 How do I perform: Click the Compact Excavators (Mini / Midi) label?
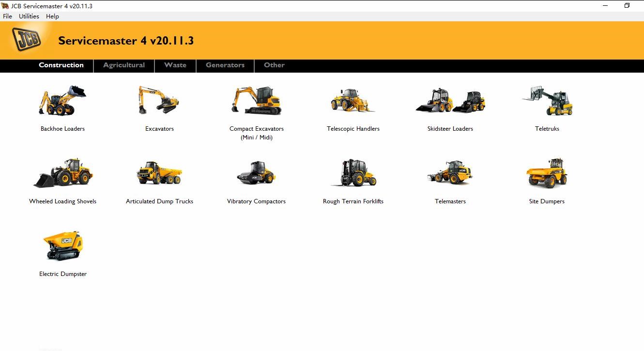pyautogui.click(x=257, y=133)
